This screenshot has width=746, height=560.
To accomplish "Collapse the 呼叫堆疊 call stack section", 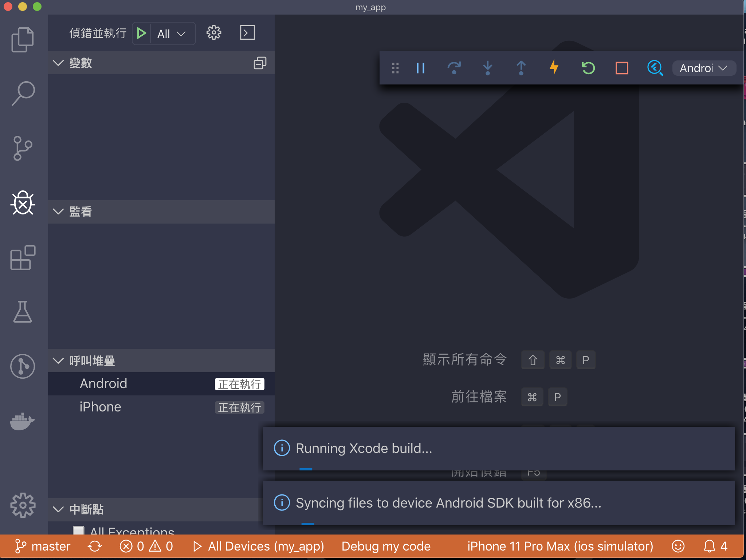I will coord(58,361).
